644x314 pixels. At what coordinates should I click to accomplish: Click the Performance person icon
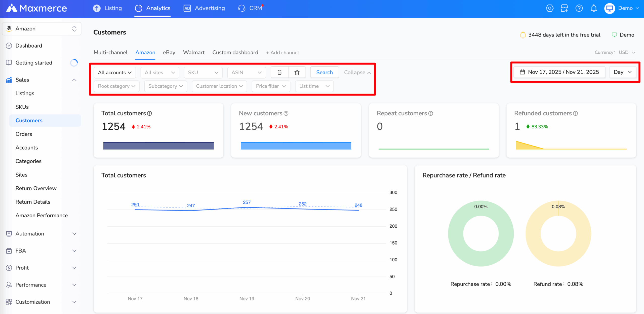(x=9, y=285)
